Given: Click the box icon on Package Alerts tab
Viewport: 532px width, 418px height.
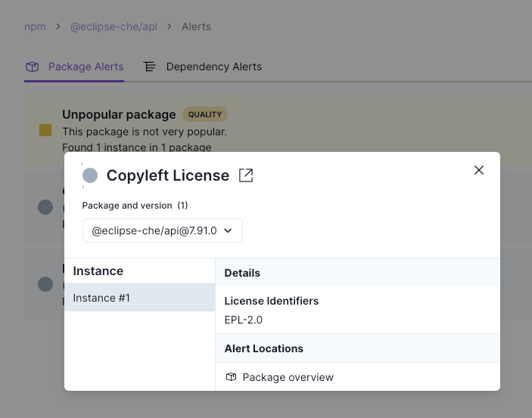Looking at the screenshot, I should (x=32, y=67).
